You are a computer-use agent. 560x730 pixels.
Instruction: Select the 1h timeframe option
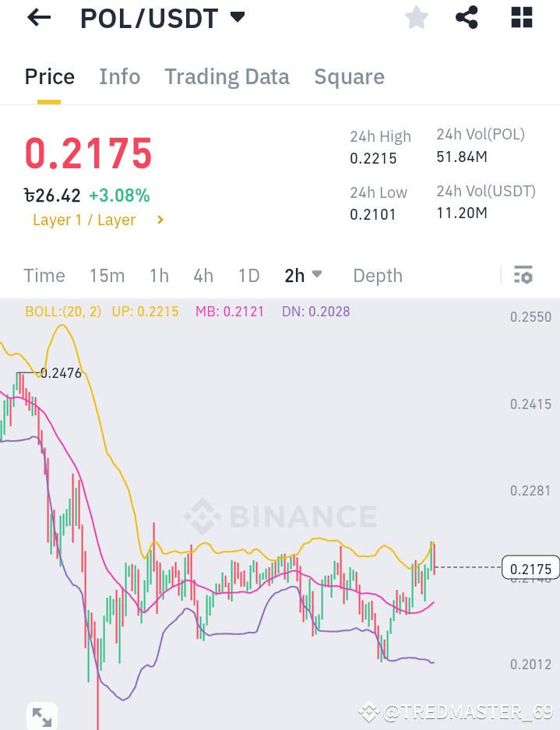coord(159,275)
